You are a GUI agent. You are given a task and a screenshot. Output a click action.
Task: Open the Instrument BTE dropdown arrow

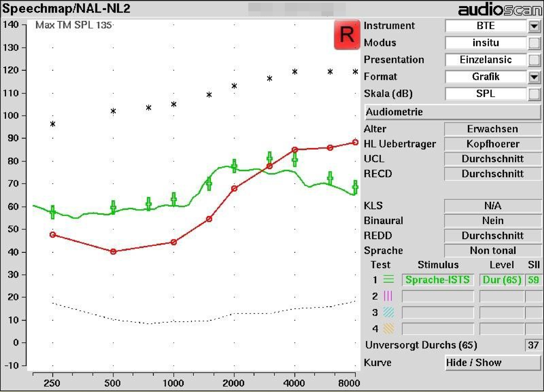click(x=534, y=26)
